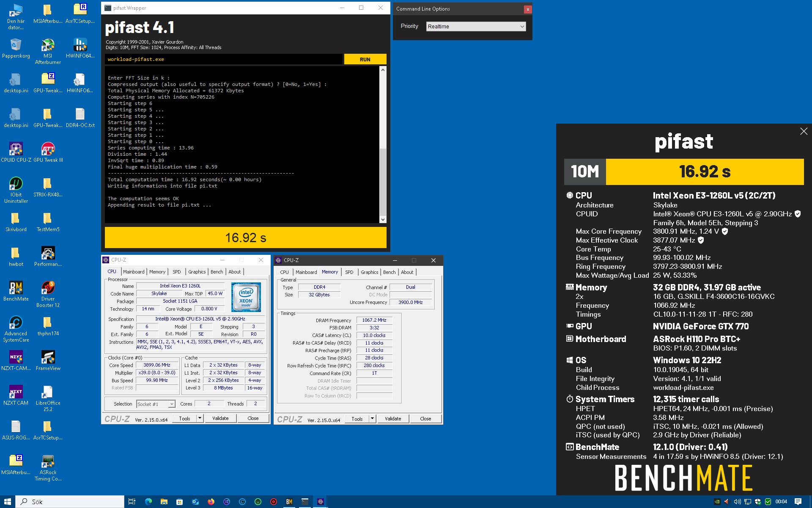Open LibreOffice 25.2 desktop icon
This screenshot has width=812, height=508.
point(48,399)
